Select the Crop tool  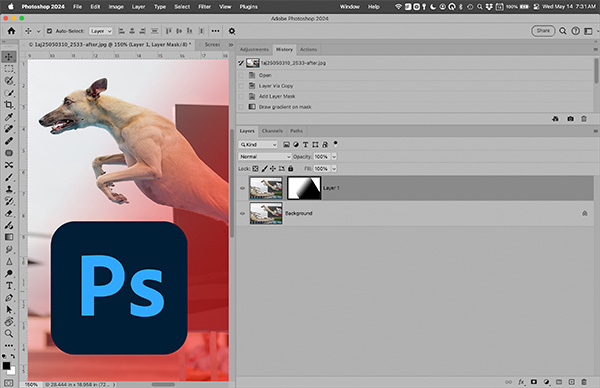9,104
